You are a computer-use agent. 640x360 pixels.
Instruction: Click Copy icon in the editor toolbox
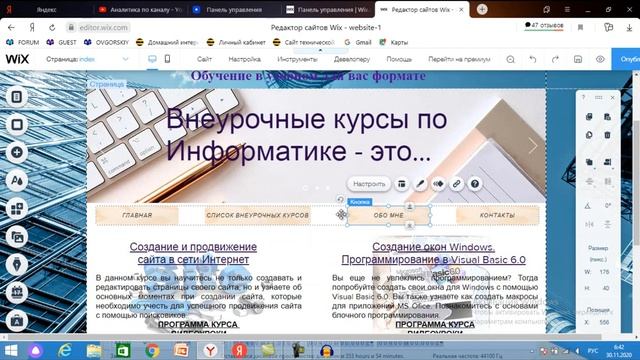pyautogui.click(x=589, y=117)
